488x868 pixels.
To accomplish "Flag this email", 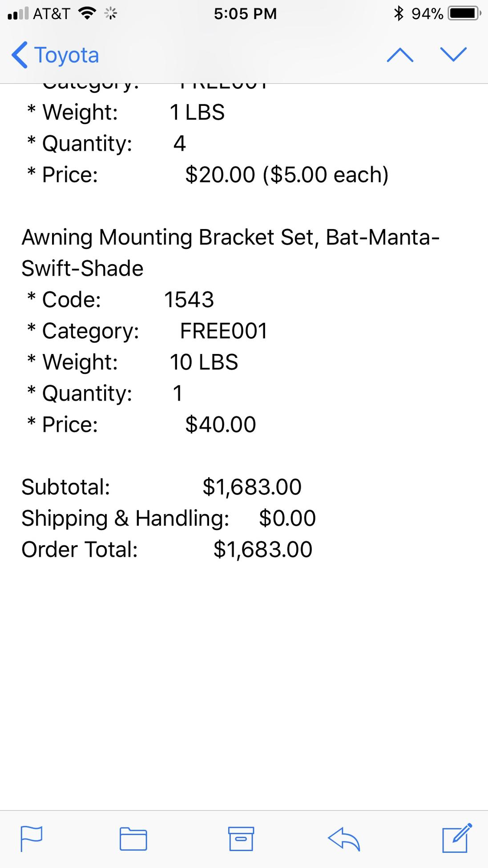I will 32,839.
